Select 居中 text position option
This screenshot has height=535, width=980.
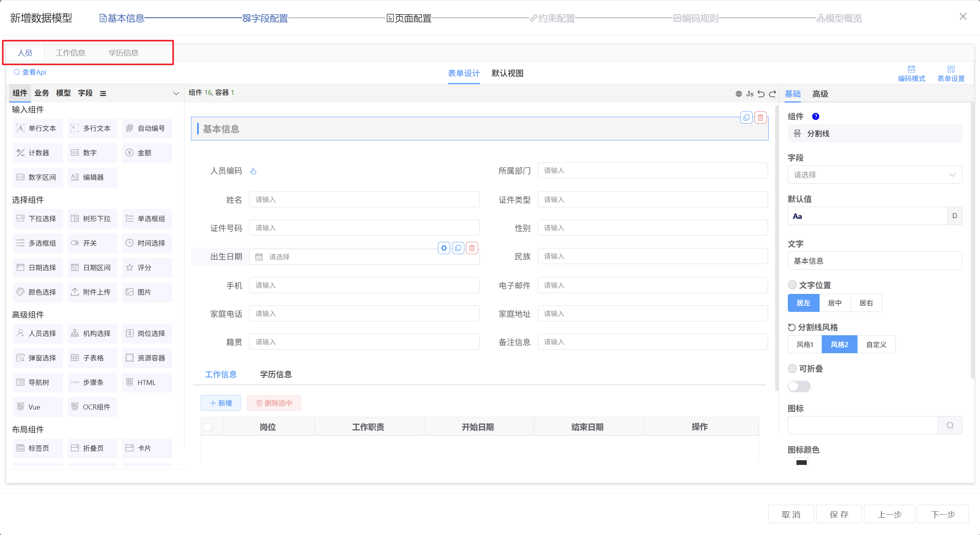[x=835, y=303]
